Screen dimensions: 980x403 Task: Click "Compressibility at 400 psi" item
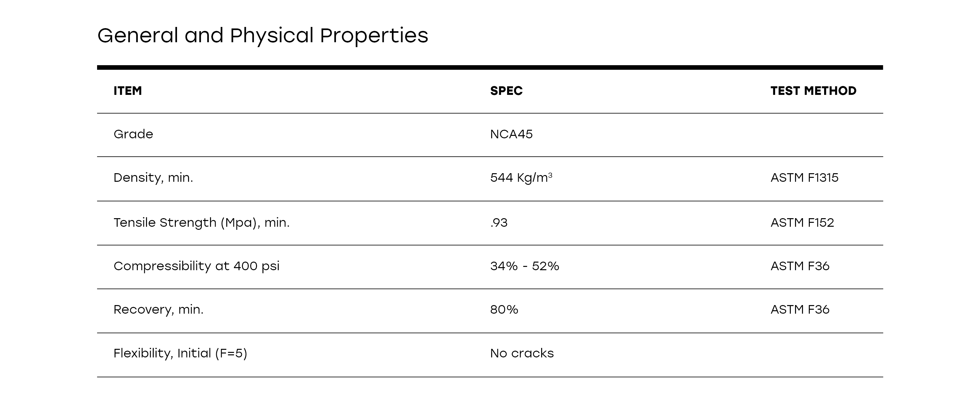(x=196, y=266)
